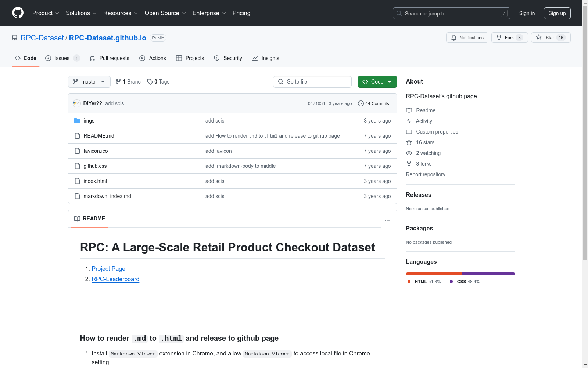Open the RPC-Leaderboard link

tap(115, 279)
